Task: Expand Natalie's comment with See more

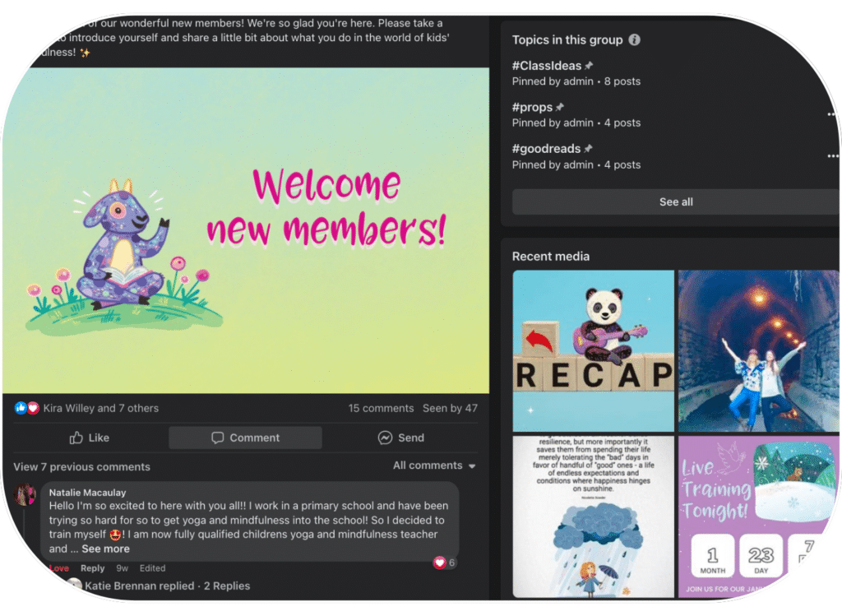Action: 106,549
